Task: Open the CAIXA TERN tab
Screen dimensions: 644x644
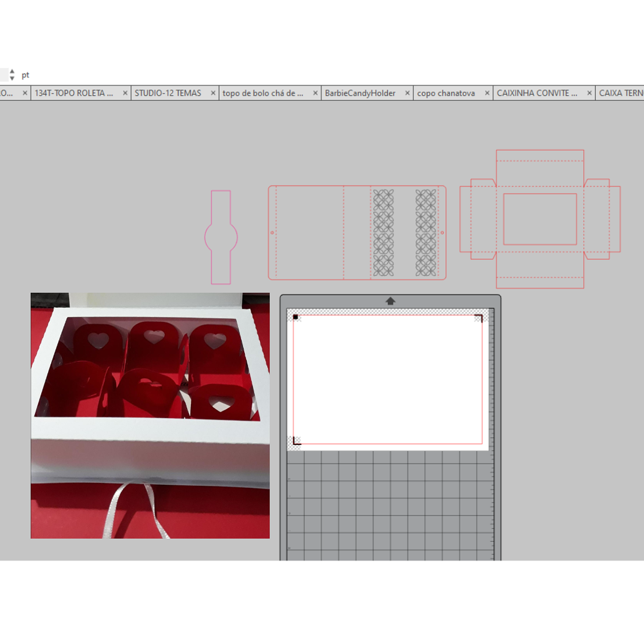Action: pyautogui.click(x=620, y=93)
